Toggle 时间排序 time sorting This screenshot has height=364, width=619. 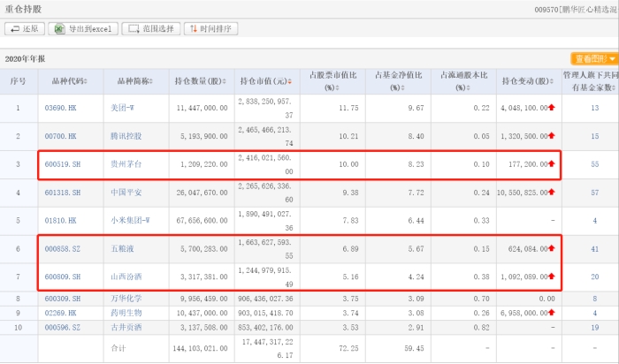(x=210, y=29)
